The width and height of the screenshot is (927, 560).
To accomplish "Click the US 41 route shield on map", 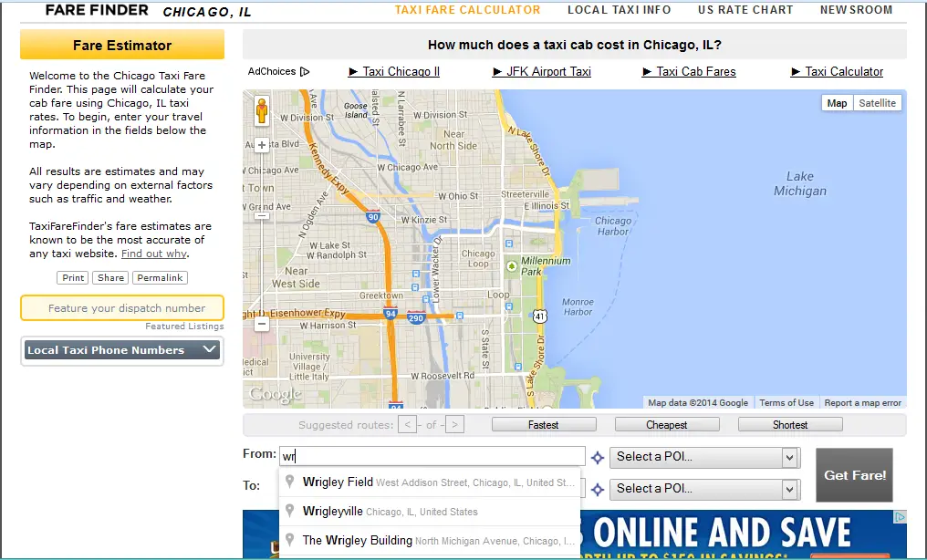I will [x=539, y=316].
